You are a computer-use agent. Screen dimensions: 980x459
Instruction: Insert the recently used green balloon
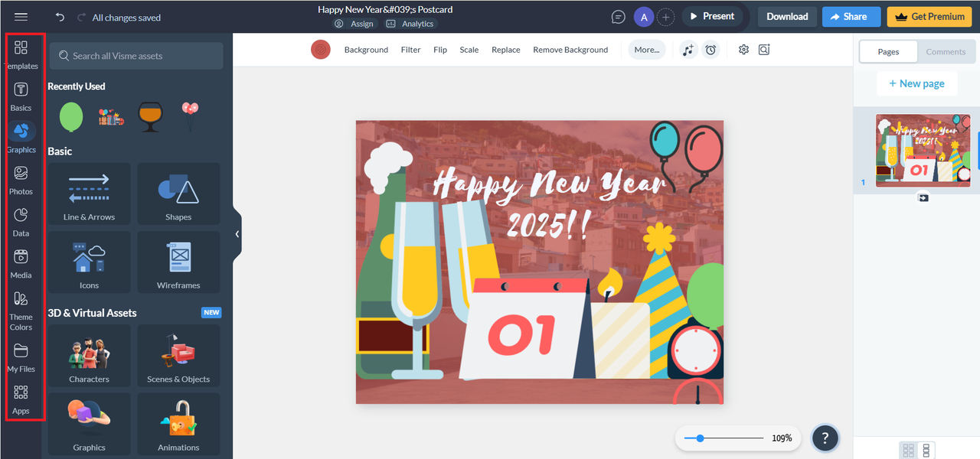click(71, 116)
